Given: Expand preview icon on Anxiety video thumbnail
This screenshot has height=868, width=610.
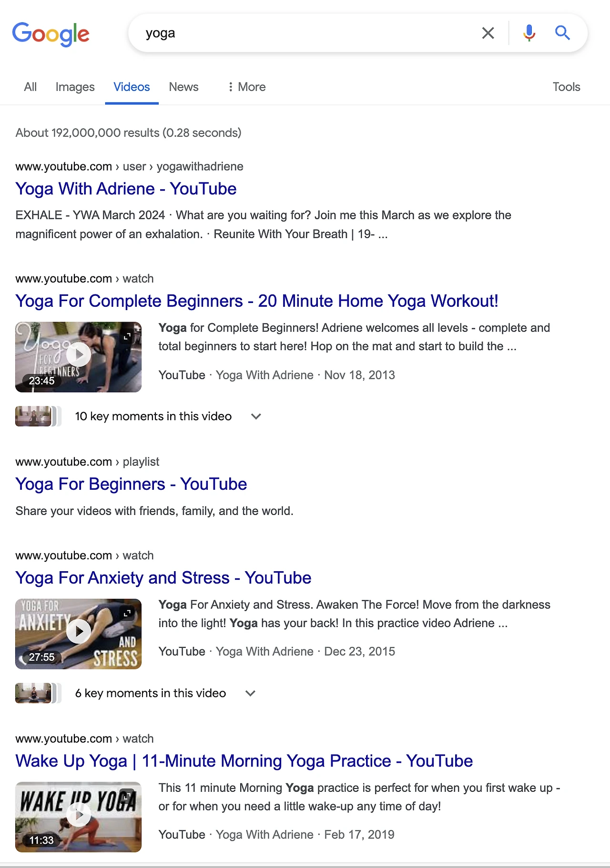Looking at the screenshot, I should 127,613.
